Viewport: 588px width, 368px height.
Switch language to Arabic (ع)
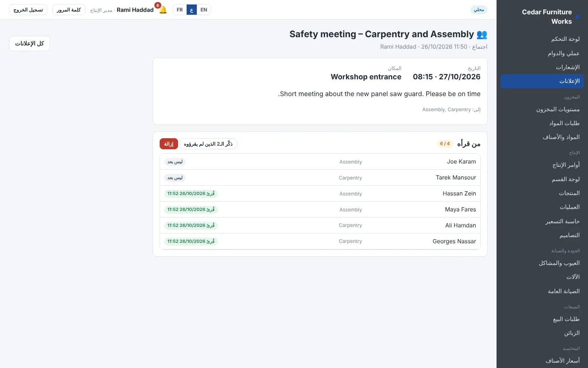(x=192, y=10)
